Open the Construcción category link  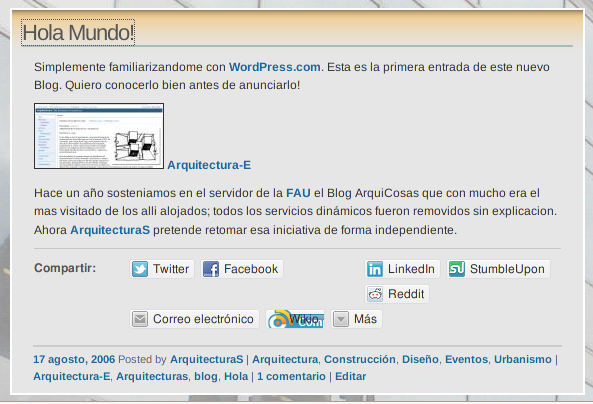tap(360, 359)
